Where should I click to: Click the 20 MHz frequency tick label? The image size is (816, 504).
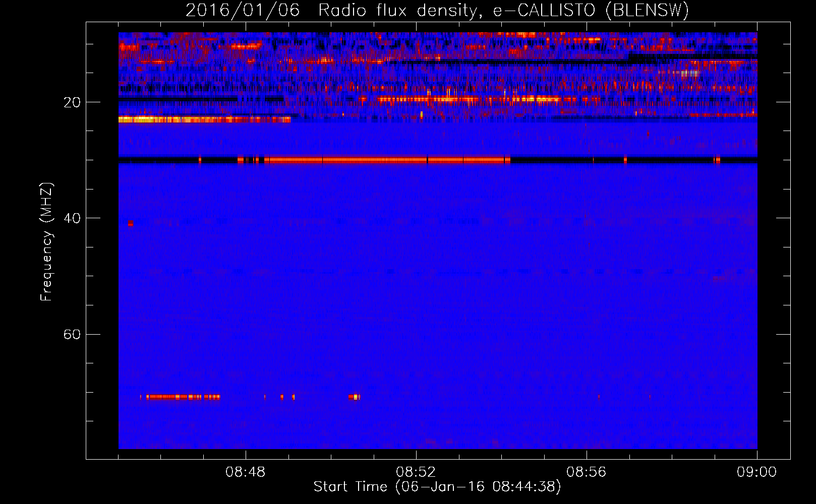coord(72,102)
